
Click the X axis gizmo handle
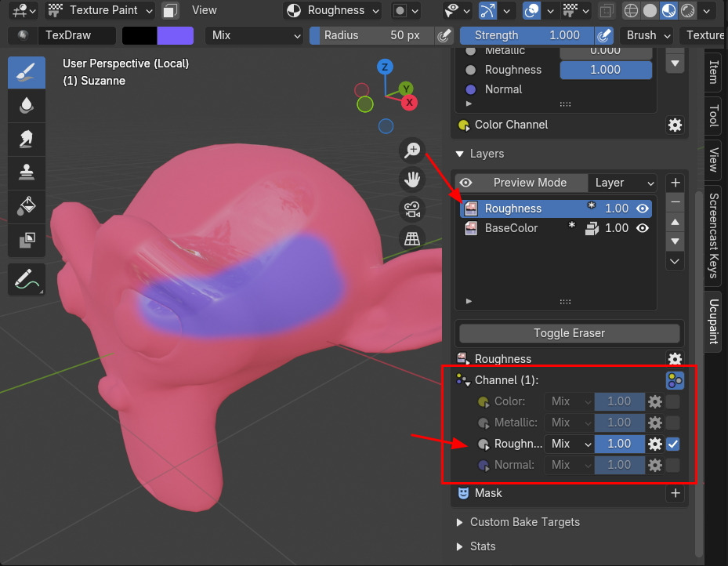point(409,103)
